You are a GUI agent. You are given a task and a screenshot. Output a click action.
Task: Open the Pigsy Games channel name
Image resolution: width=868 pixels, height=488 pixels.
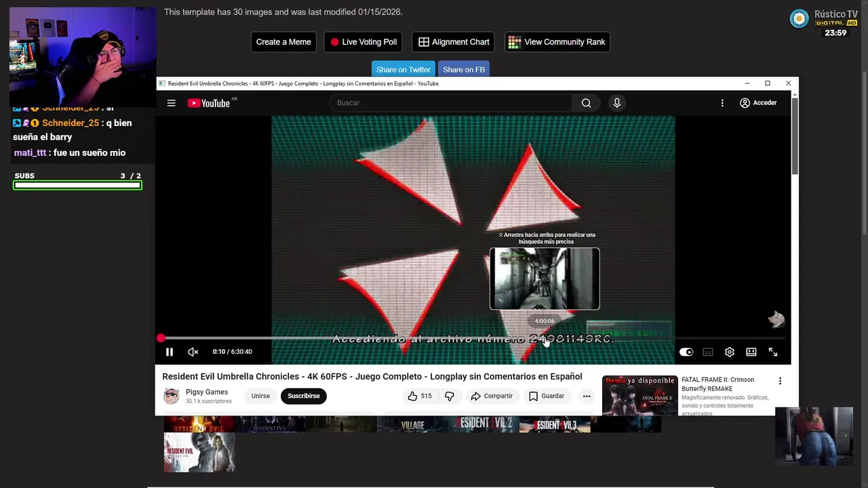click(x=207, y=392)
